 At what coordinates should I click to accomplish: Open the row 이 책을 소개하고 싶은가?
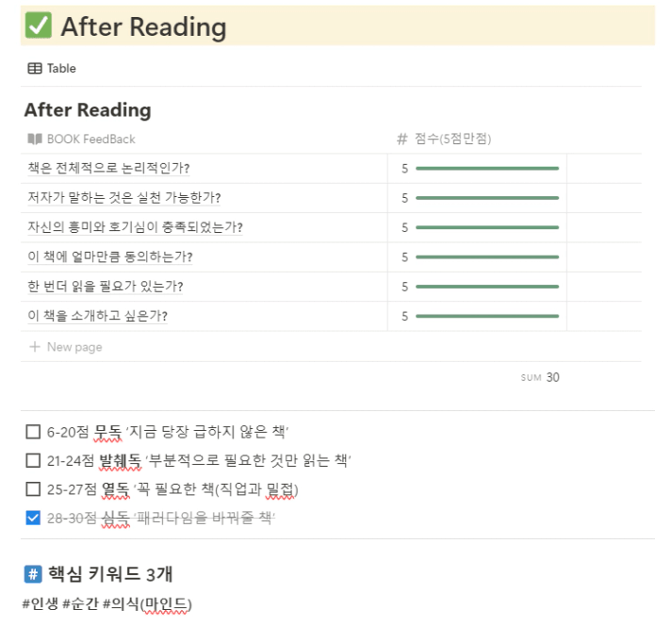pos(104,316)
